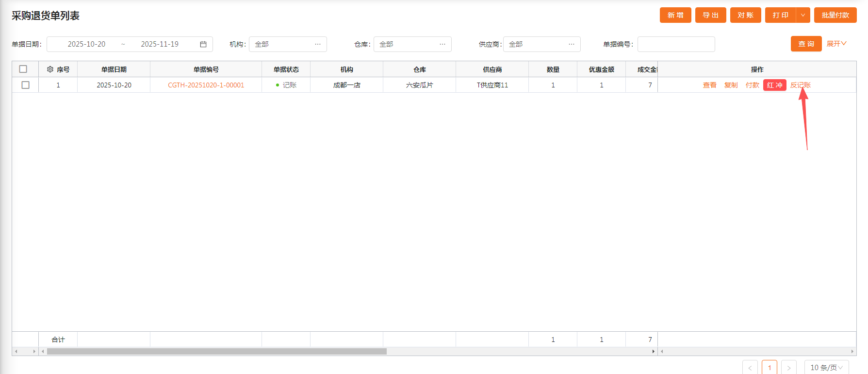Screen dimensions: 868x374
Task: Go to next page arrow
Action: (x=789, y=367)
